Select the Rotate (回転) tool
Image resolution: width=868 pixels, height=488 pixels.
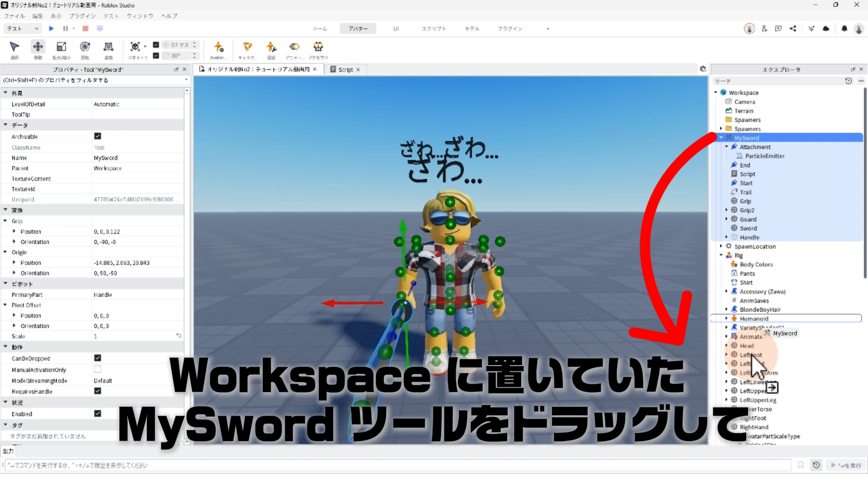click(x=85, y=47)
